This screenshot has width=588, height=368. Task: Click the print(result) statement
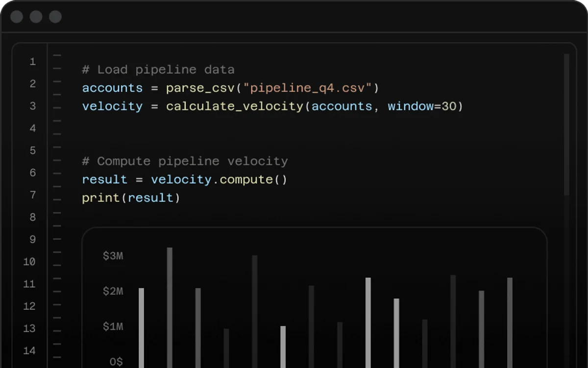point(131,198)
